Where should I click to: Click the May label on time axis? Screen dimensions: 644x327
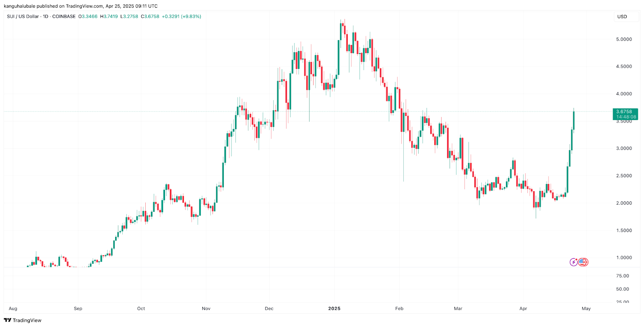coord(586,308)
